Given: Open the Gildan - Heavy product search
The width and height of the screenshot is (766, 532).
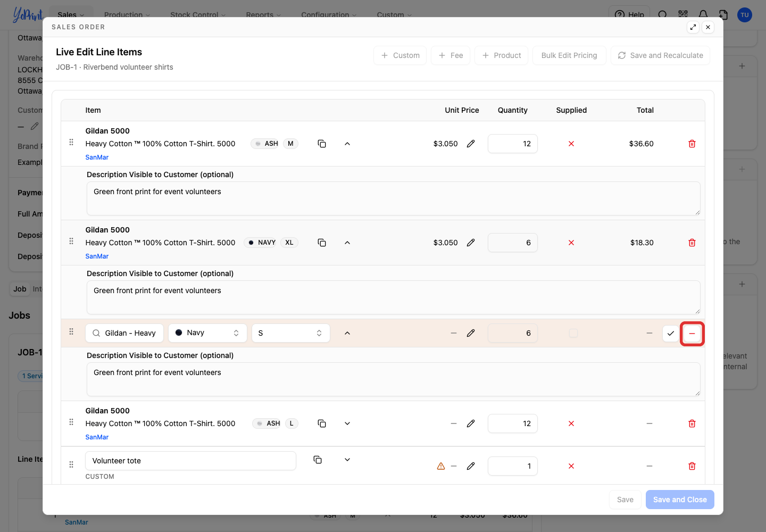Looking at the screenshot, I should click(x=124, y=333).
